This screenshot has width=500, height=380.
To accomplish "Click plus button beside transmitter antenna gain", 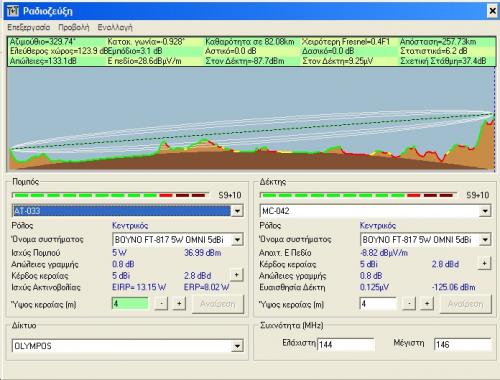I will click(x=236, y=275).
